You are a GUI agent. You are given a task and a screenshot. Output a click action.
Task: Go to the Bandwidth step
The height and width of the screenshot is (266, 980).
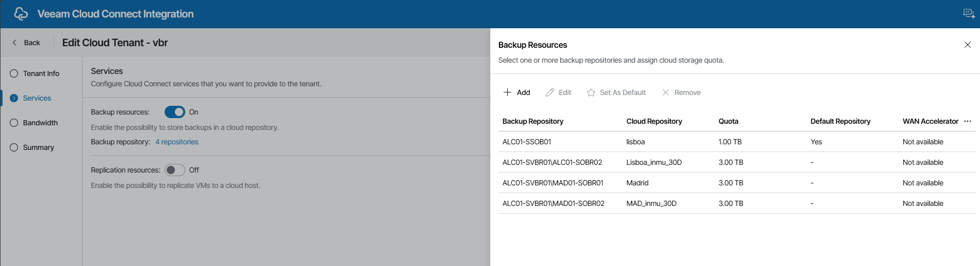click(x=40, y=123)
